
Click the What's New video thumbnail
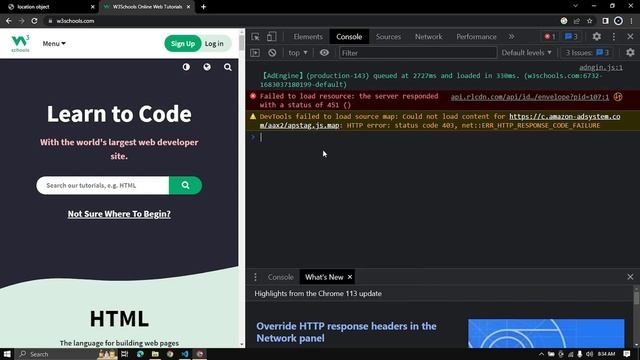(x=546, y=333)
